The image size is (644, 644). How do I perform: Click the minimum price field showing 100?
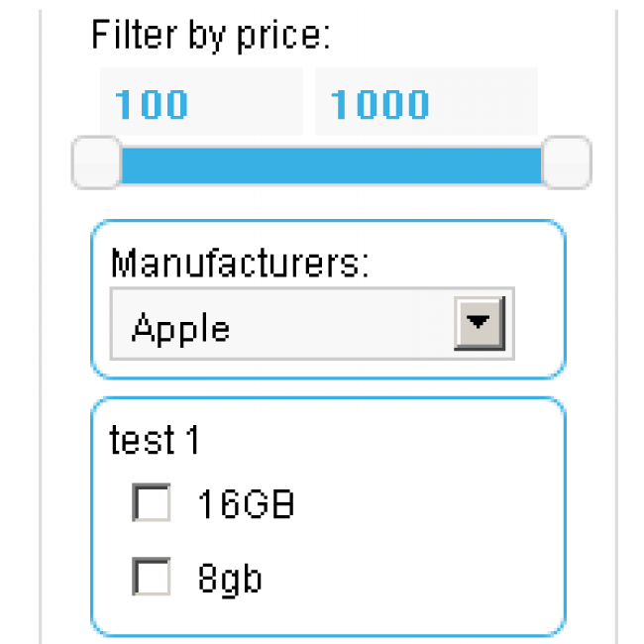199,103
